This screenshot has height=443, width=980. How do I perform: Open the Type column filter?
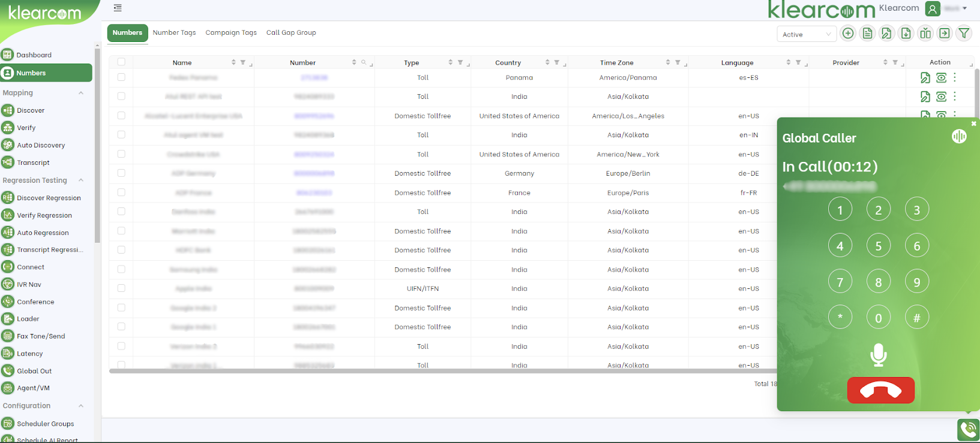click(x=460, y=62)
